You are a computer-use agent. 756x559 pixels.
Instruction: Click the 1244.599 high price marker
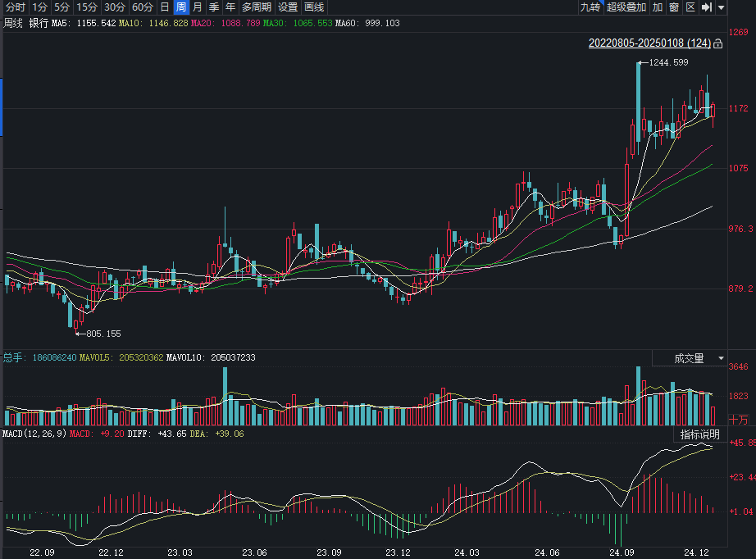[x=667, y=62]
